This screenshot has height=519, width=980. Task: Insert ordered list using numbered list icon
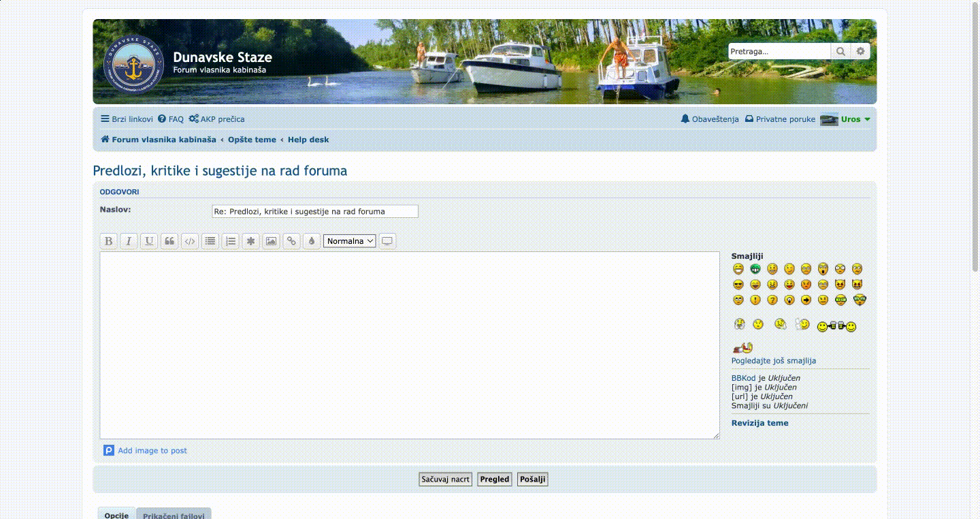tap(231, 241)
